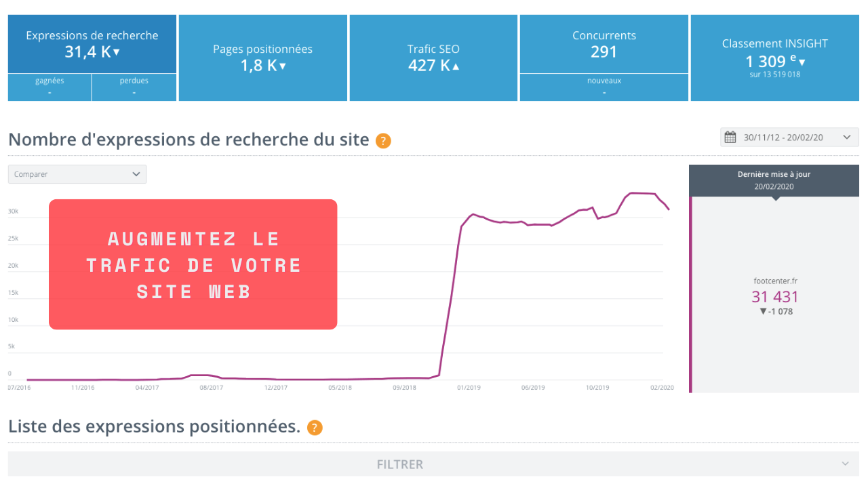This screenshot has height=488, width=868.
Task: Click the 'gagnées' sub-tile
Action: (x=50, y=87)
